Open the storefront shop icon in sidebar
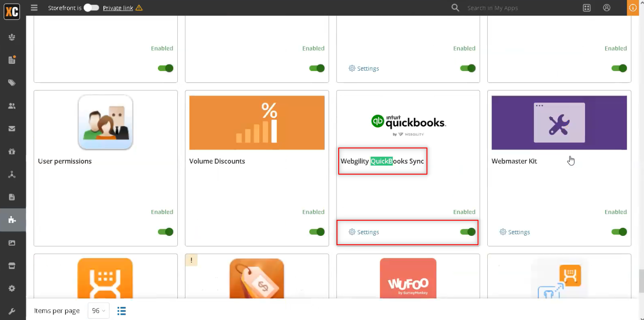Screen dimensions: 644x320 click(x=12, y=265)
